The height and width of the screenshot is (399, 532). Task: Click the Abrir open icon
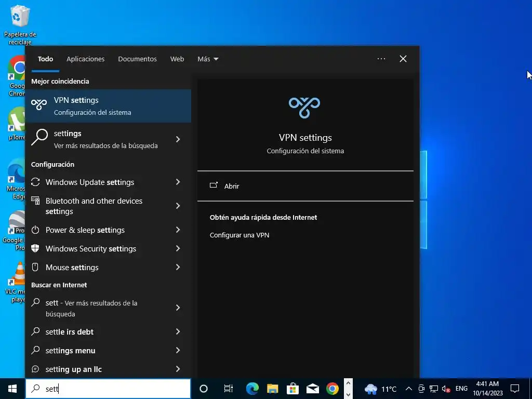coord(214,185)
